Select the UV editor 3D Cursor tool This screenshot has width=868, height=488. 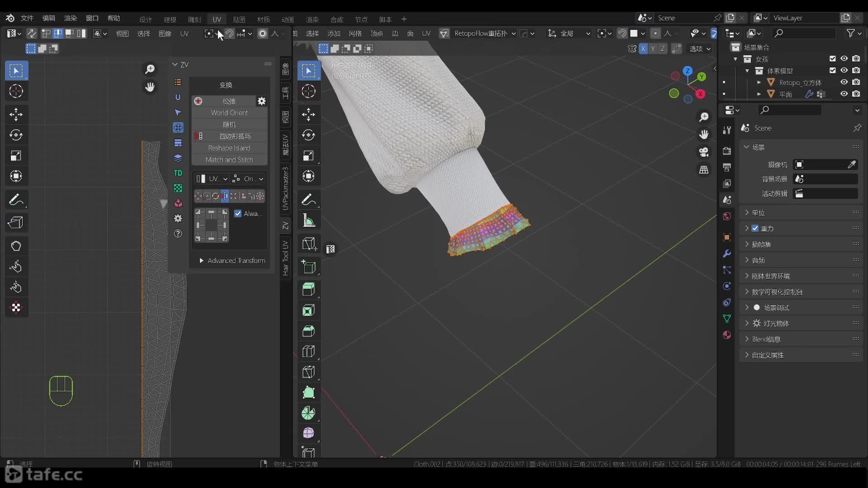pos(16,91)
